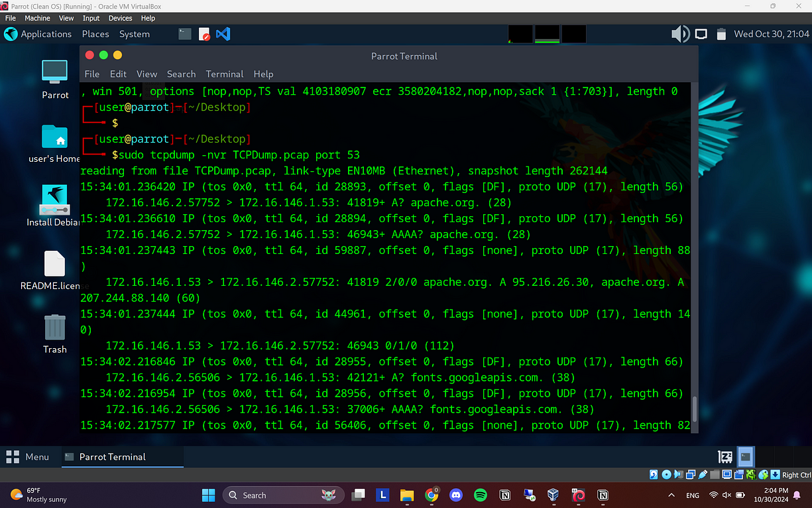Open the weather widget showing 69°F
The image size is (812, 508).
[x=30, y=495]
